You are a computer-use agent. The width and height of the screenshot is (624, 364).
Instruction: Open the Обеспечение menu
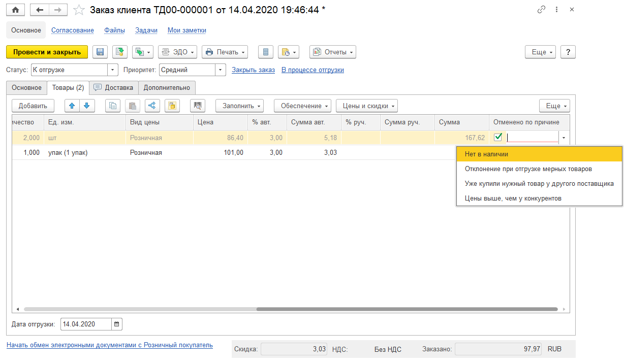[302, 106]
